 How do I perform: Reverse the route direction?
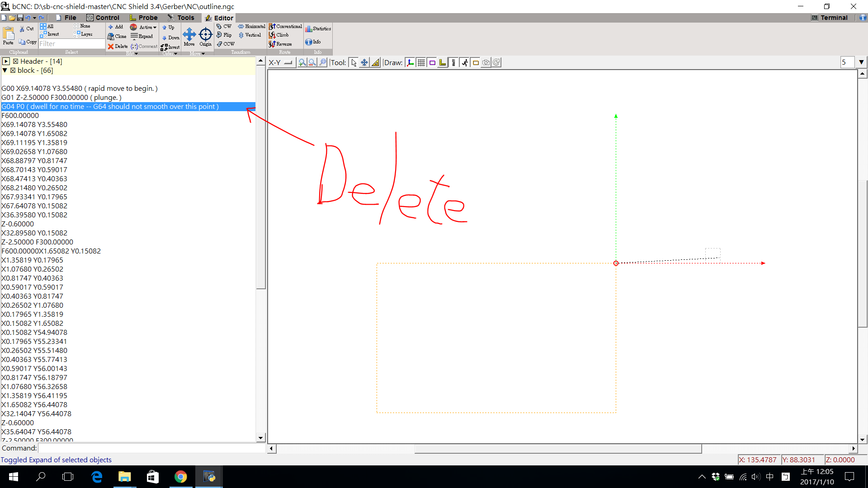pyautogui.click(x=280, y=44)
